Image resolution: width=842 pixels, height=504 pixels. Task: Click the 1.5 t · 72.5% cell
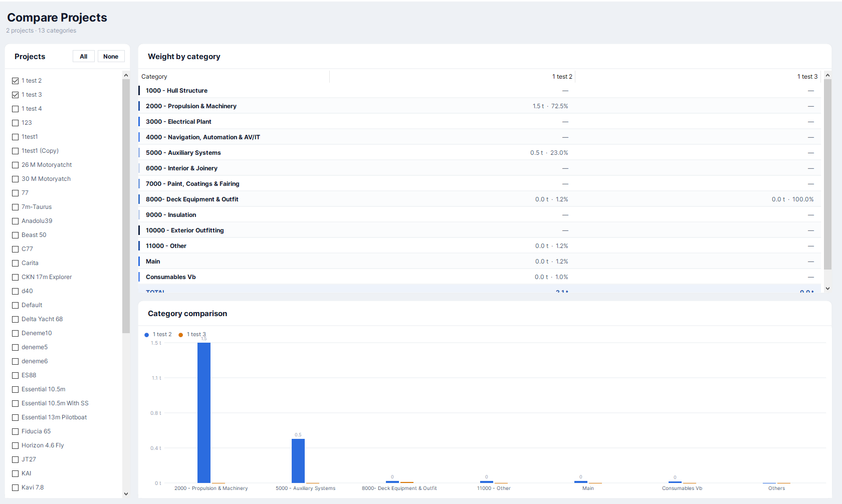[550, 106]
